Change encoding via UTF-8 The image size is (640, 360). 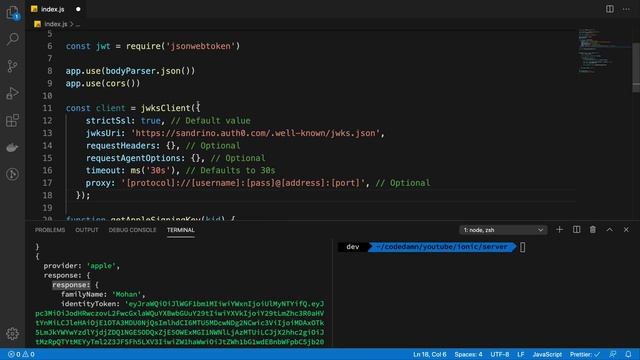click(x=500, y=354)
